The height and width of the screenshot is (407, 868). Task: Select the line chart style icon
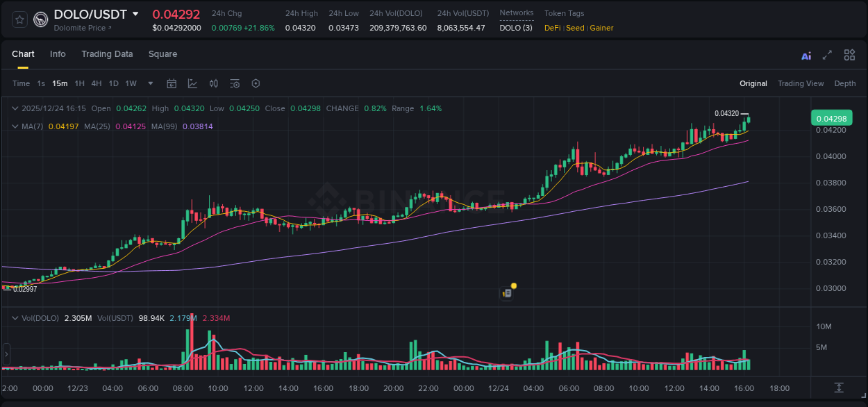[191, 83]
